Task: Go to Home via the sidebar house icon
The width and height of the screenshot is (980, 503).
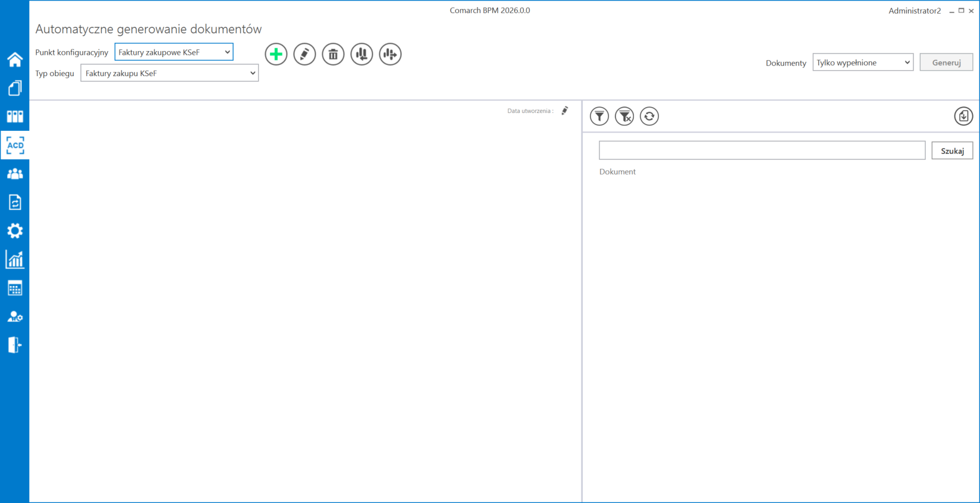Action: 15,59
